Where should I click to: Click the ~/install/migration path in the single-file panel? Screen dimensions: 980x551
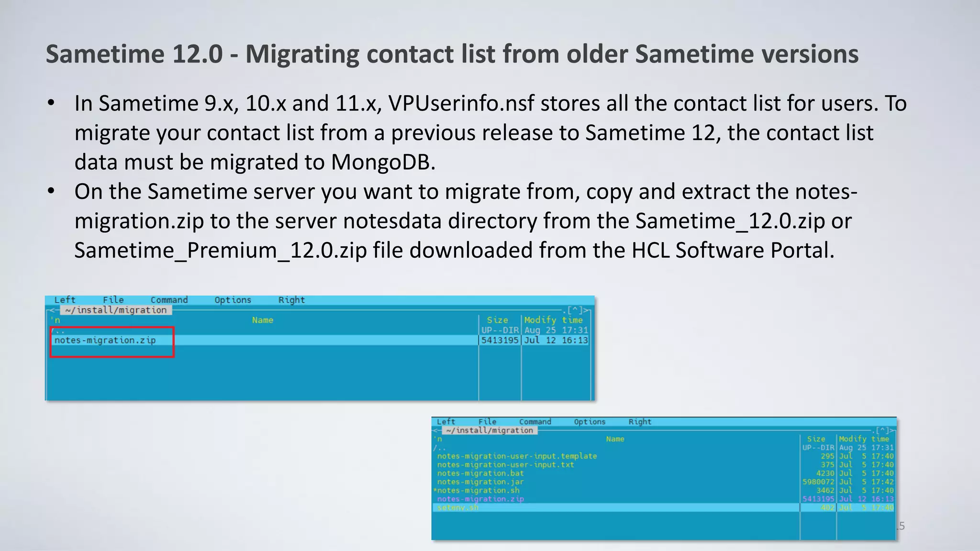click(x=116, y=310)
